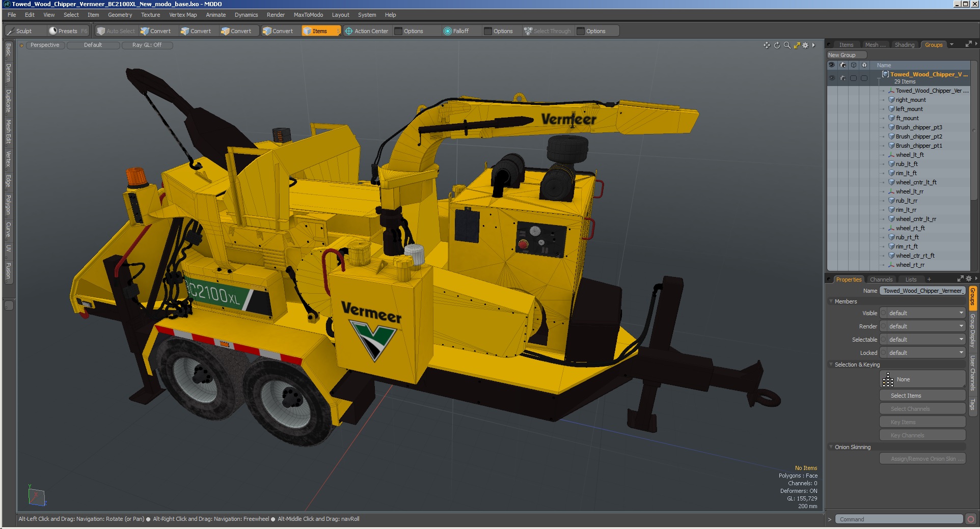
Task: Select the Brush_chipper_pt2 item
Action: tap(919, 136)
